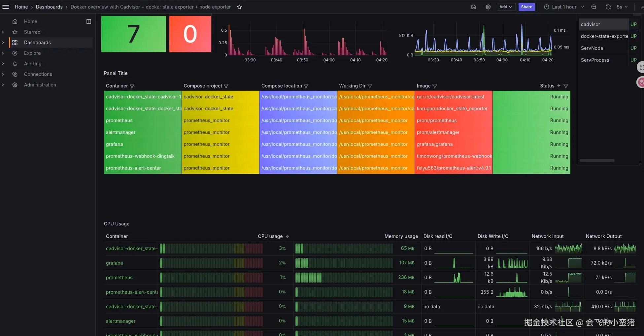Click the Network Input column header
Viewport: 644px width, 336px height.
548,236
